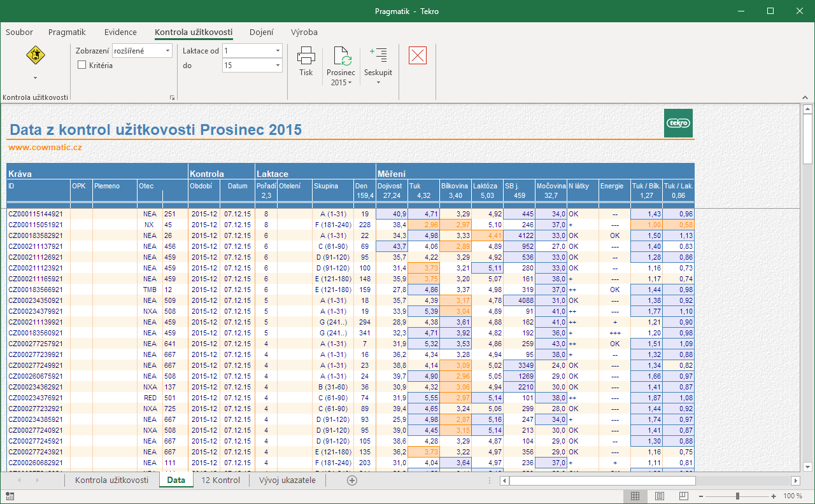Screen dimensions: 815x504
Task: Click the zoom slider handle in status bar
Action: [x=737, y=496]
